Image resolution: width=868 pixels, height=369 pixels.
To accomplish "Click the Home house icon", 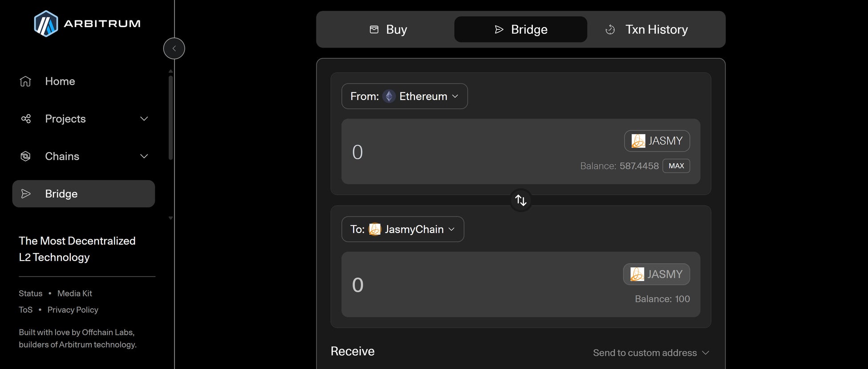I will [25, 81].
